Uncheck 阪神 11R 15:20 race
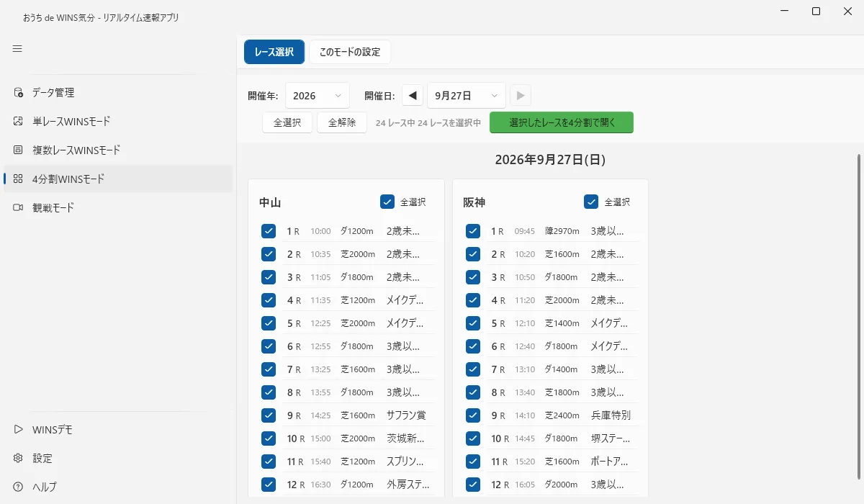The width and height of the screenshot is (864, 504). (x=473, y=462)
